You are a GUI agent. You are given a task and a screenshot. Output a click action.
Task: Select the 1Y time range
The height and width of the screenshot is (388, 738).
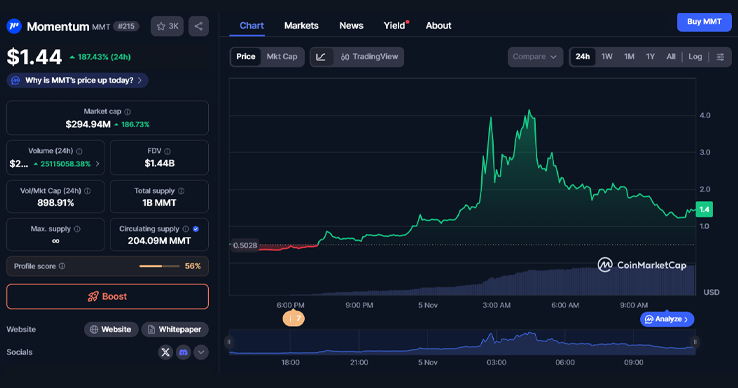coord(650,57)
